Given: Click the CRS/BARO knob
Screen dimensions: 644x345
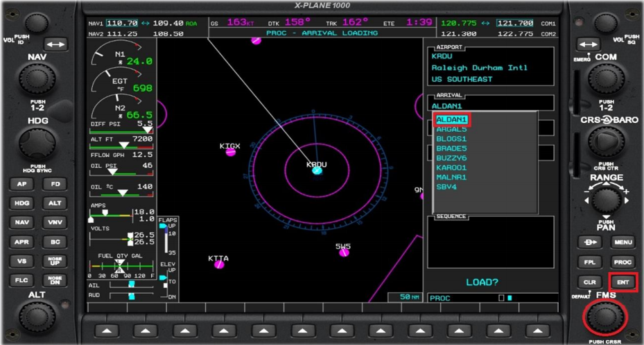Looking at the screenshot, I should click(606, 142).
